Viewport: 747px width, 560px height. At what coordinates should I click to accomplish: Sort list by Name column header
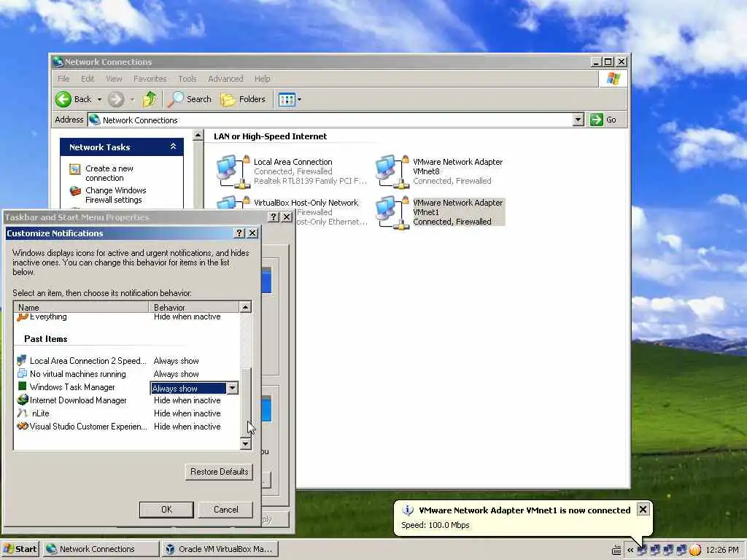pyautogui.click(x=81, y=307)
